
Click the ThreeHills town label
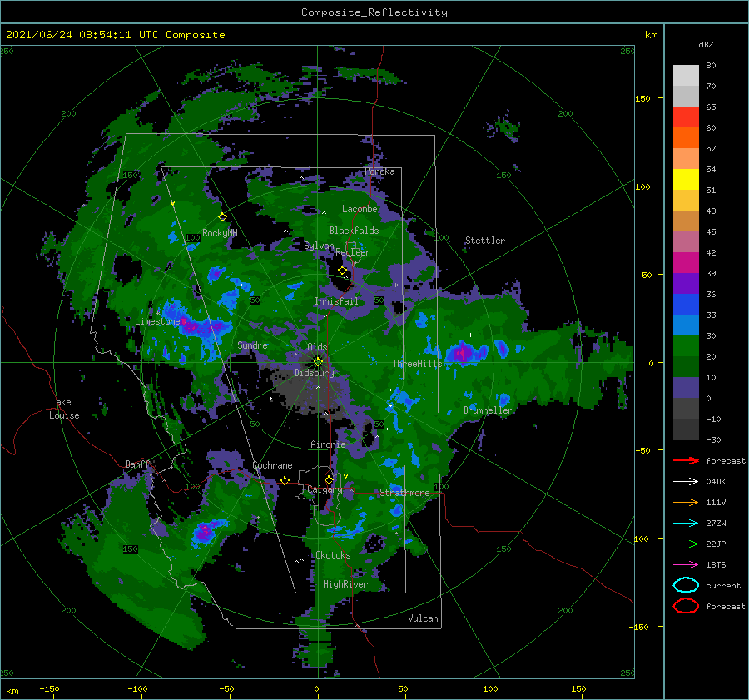(x=418, y=364)
